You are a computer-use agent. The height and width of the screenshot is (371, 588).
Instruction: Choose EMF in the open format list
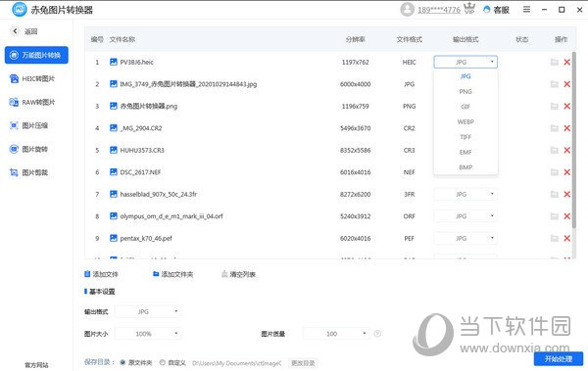coord(465,152)
